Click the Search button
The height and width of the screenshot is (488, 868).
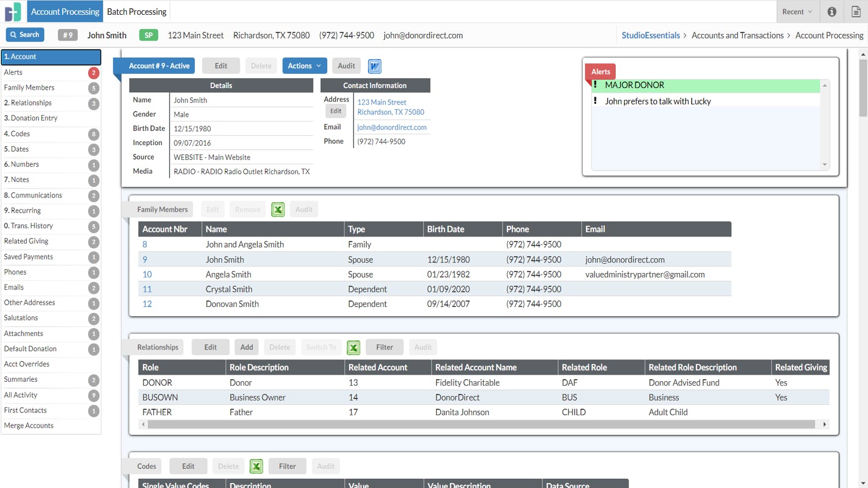[25, 34]
